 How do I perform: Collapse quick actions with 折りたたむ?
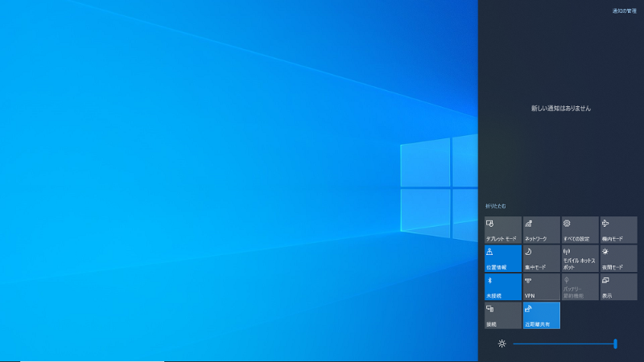496,207
